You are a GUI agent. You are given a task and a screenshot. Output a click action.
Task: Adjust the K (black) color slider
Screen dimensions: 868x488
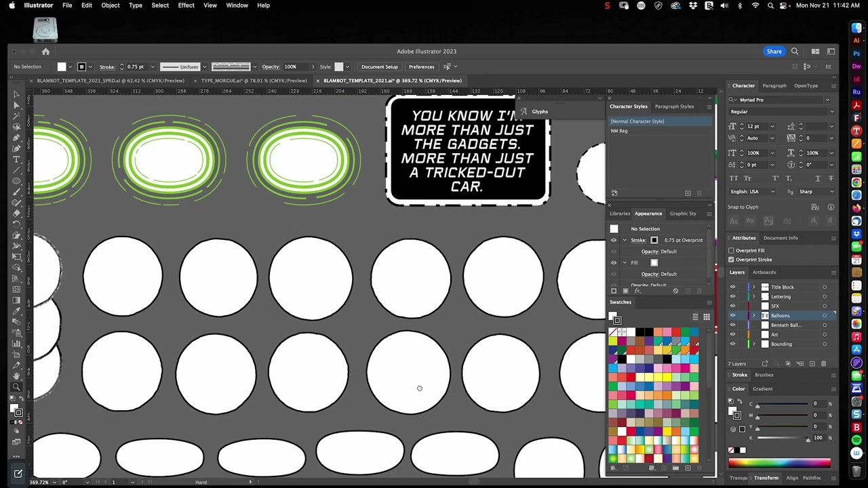pyautogui.click(x=783, y=439)
